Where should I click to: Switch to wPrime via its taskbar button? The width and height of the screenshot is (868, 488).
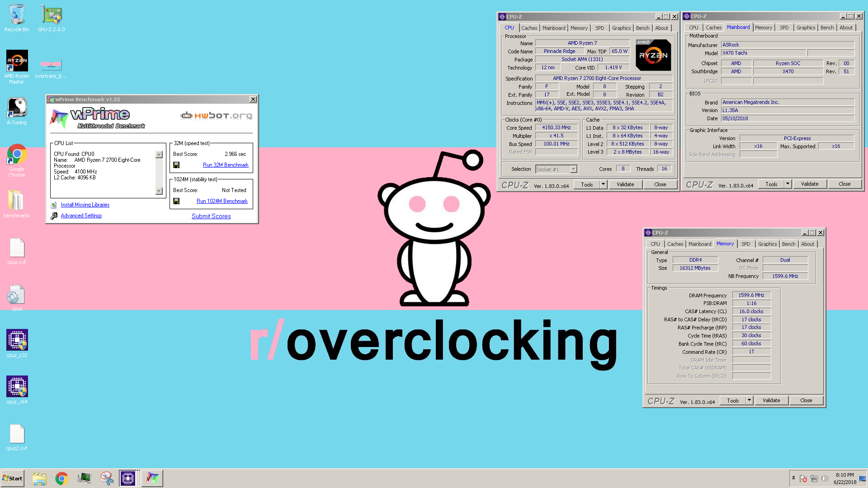click(x=152, y=479)
